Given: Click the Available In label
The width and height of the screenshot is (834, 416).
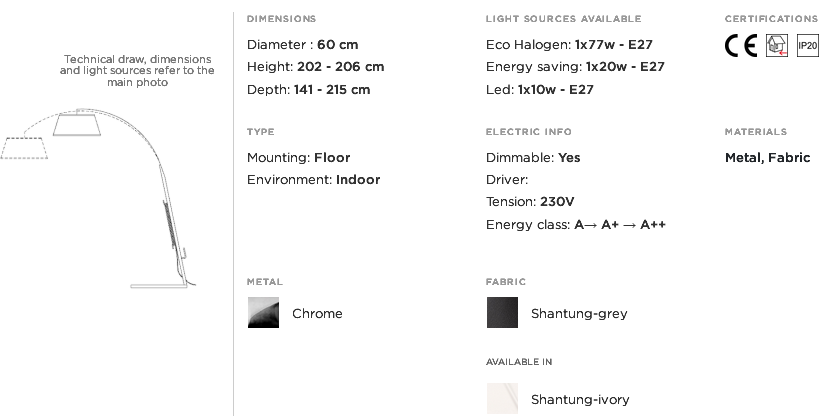Looking at the screenshot, I should pyautogui.click(x=519, y=362).
